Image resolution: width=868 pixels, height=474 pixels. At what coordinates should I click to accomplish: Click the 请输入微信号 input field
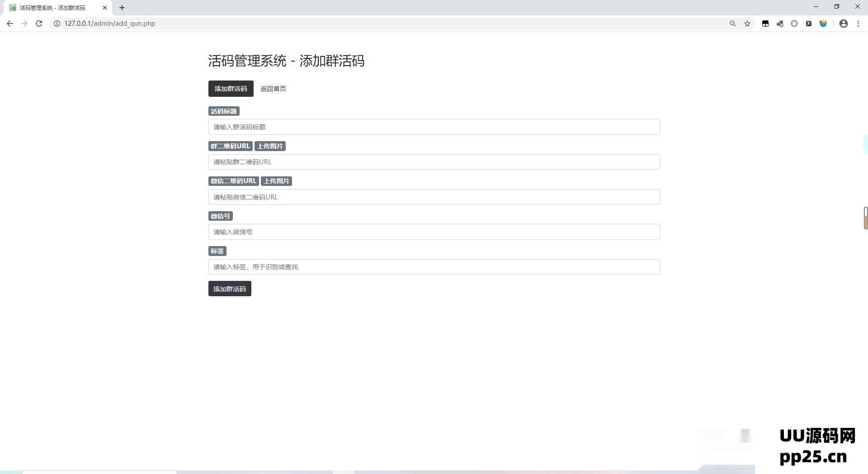[x=434, y=232]
